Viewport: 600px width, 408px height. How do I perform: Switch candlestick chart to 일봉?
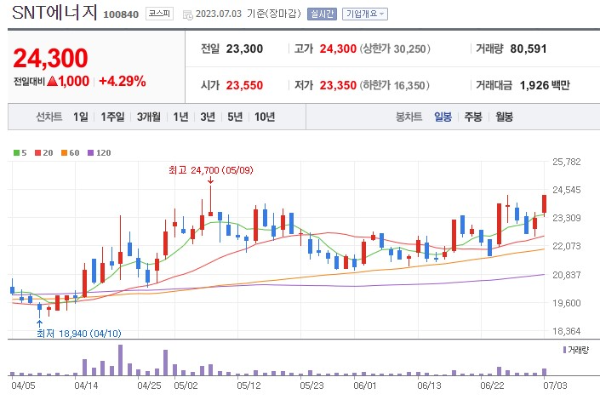coord(443,117)
